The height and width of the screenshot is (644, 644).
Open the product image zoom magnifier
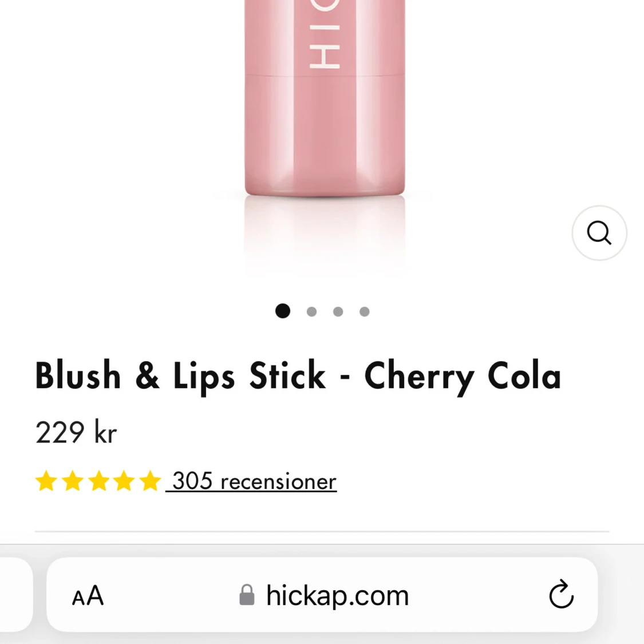[599, 233]
